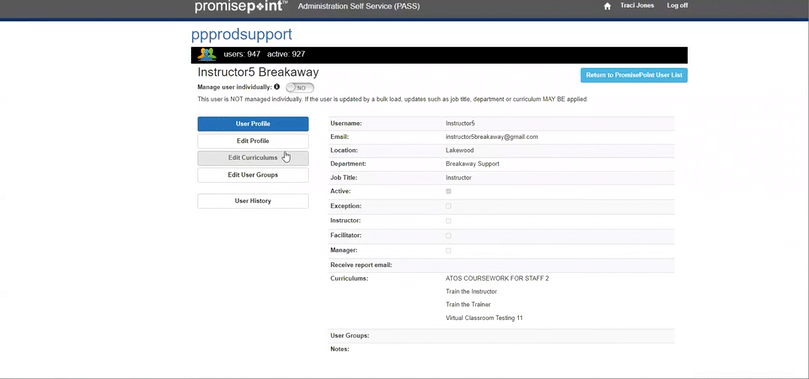The height and width of the screenshot is (379, 809).
Task: Click the Instructor5 Breakaway name heading
Action: [x=258, y=72]
